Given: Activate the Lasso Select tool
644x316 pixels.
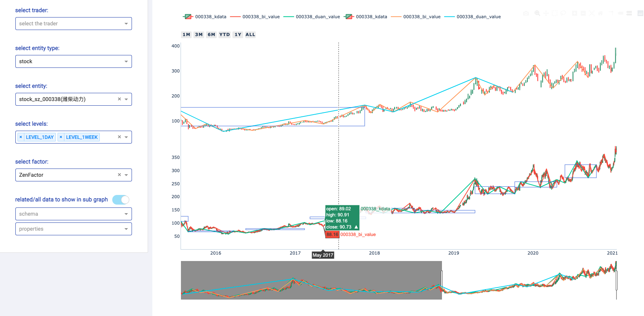Looking at the screenshot, I should click(563, 13).
